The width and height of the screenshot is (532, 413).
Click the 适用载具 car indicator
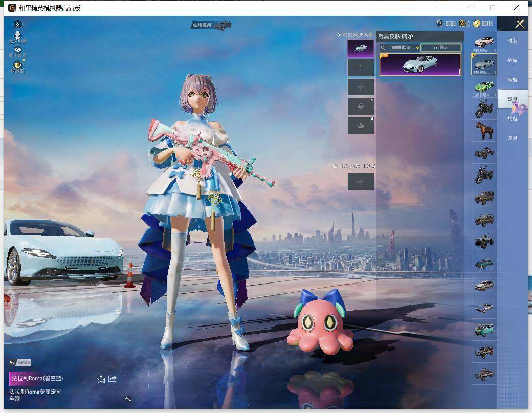pos(212,25)
